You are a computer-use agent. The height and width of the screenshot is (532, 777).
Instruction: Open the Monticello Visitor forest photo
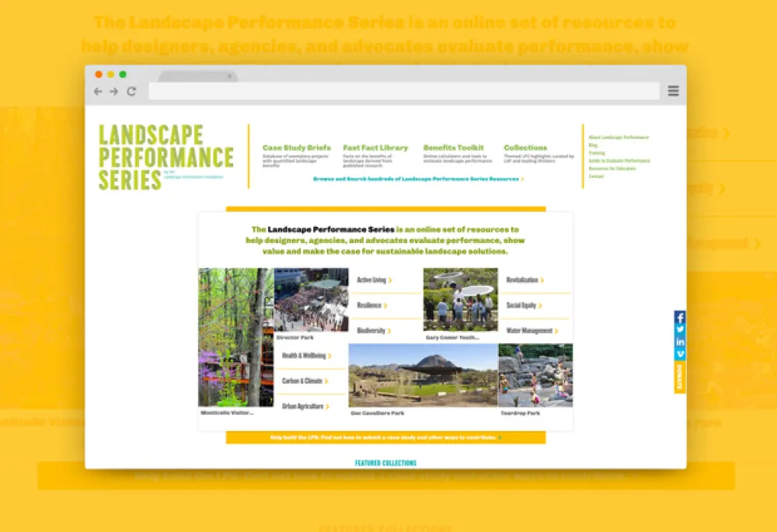coord(236,337)
